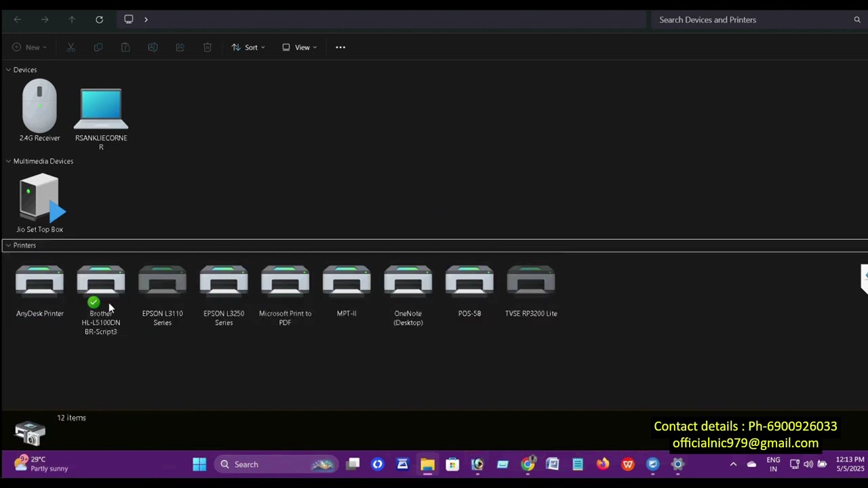Open the volume control in system tray

[808, 464]
